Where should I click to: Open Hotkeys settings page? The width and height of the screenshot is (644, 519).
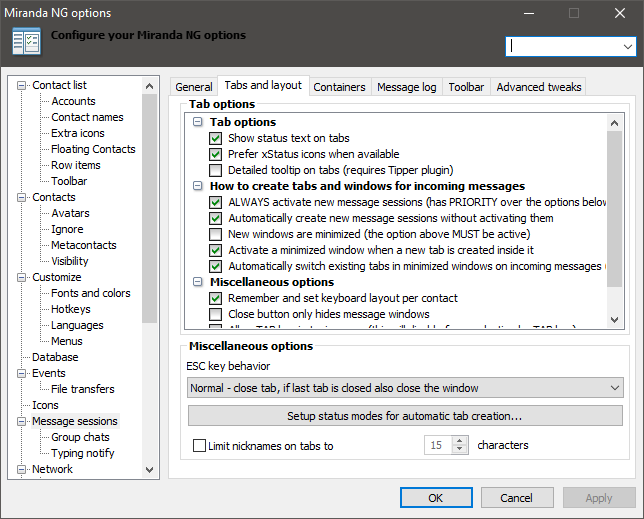tap(71, 310)
